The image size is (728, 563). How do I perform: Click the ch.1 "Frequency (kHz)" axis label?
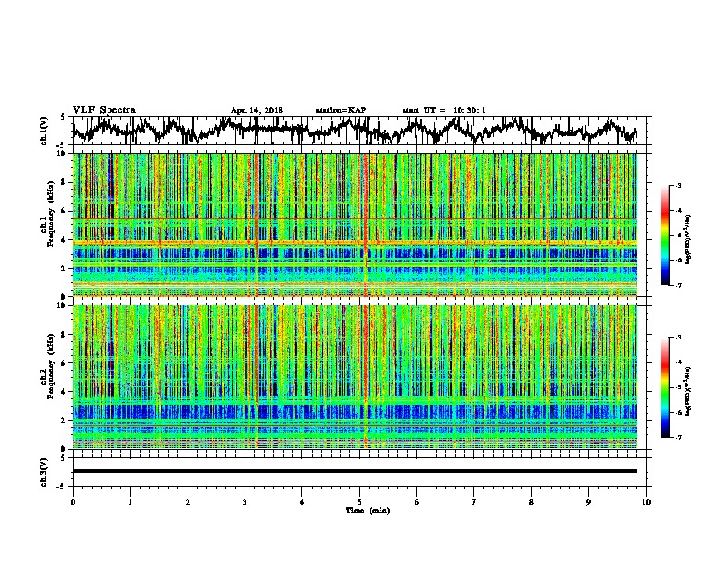tap(51, 213)
